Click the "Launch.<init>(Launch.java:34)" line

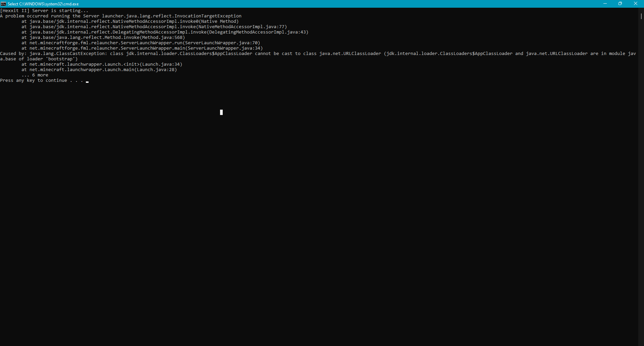pos(102,64)
